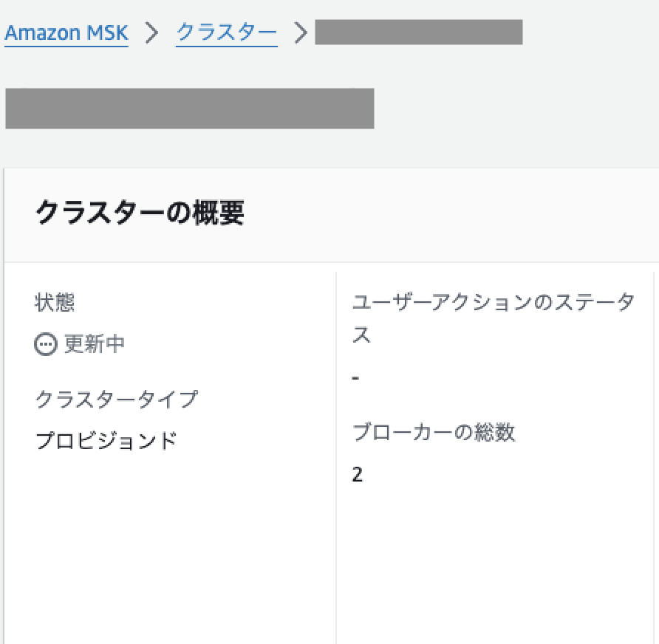Select the broker count value 2

point(358,474)
